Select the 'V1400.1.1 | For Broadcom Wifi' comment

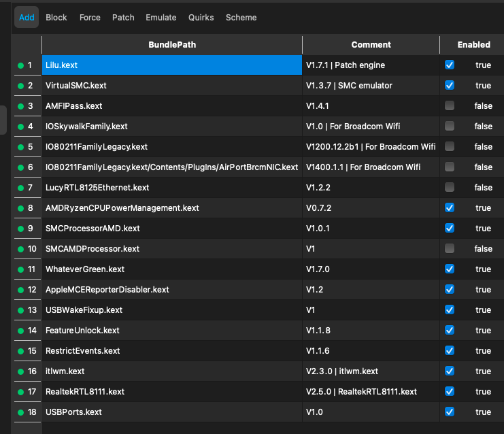click(x=371, y=167)
